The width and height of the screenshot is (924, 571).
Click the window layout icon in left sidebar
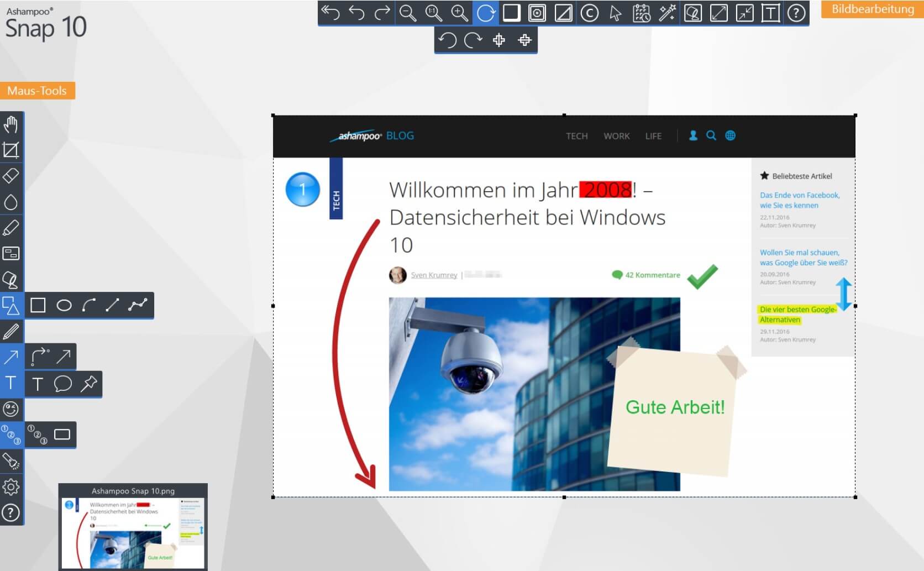point(11,253)
